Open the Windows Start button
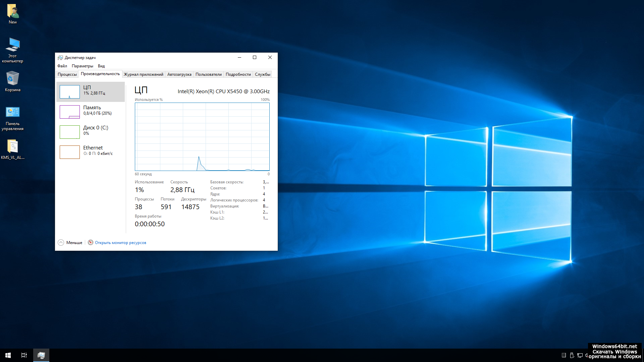This screenshot has height=362, width=644. (8, 355)
